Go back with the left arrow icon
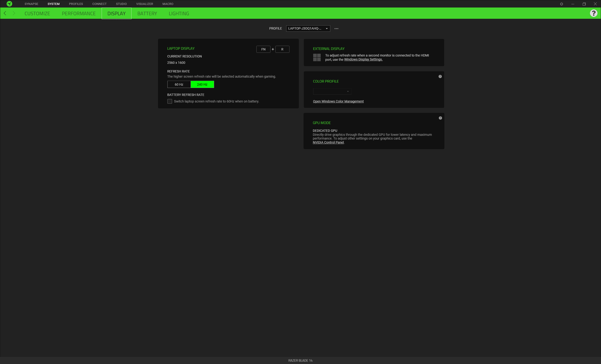This screenshot has height=364, width=601. pyautogui.click(x=5, y=13)
